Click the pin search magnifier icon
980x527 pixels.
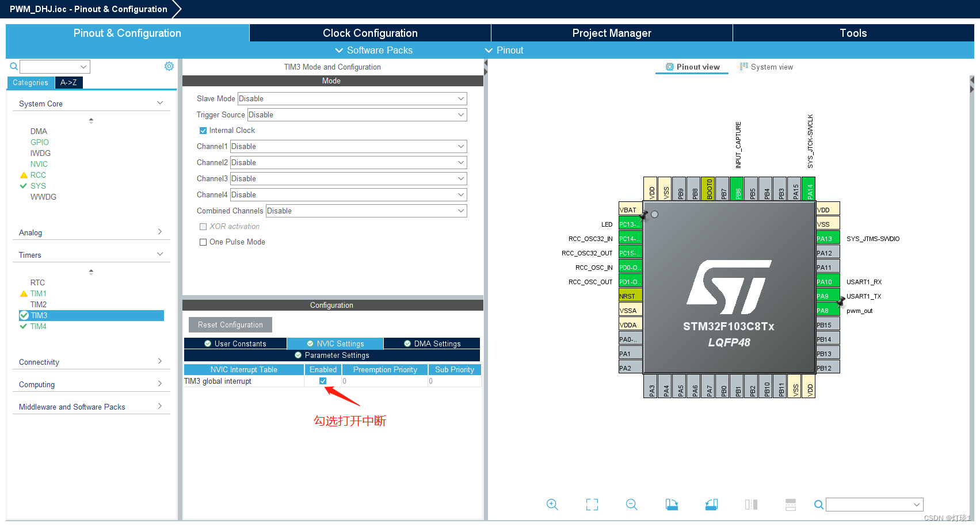(818, 505)
